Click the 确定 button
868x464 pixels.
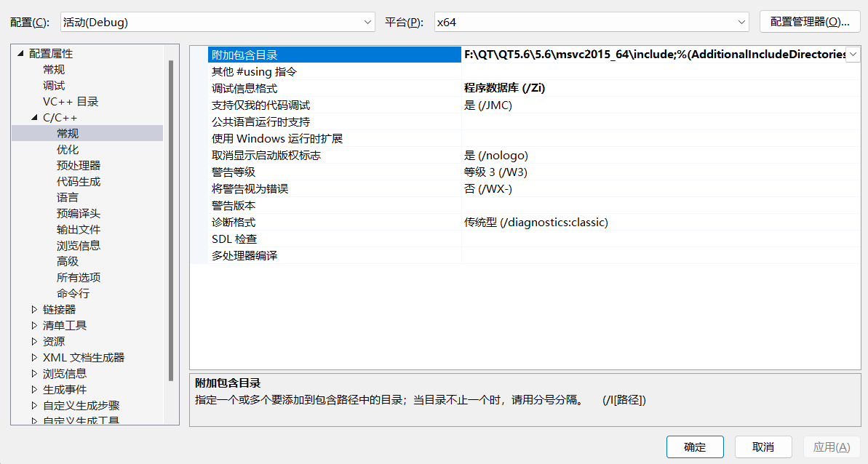695,447
